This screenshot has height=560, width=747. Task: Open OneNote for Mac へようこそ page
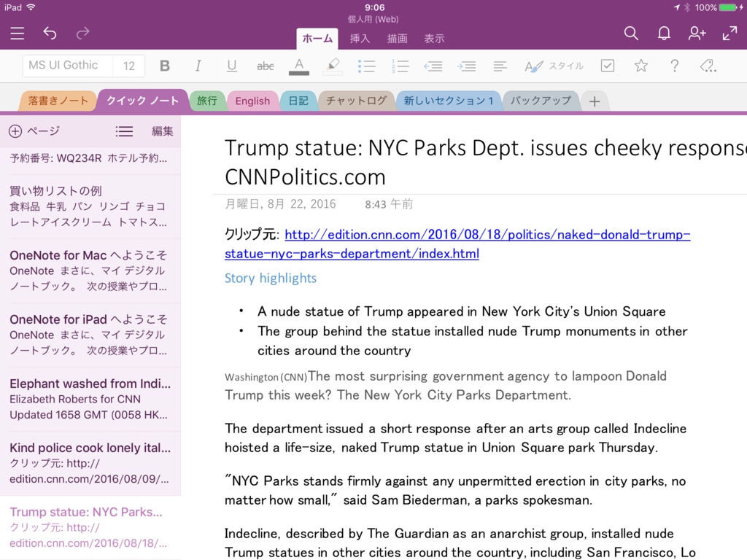(90, 271)
